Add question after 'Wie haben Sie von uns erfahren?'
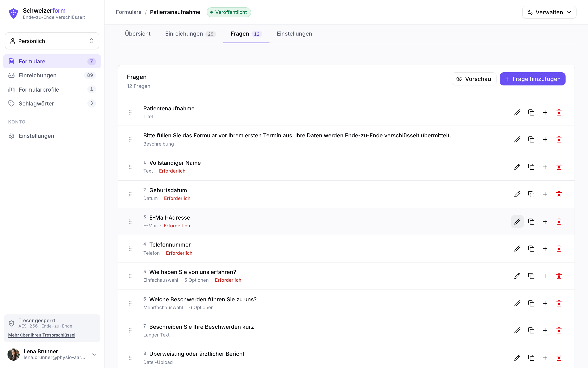588x368 pixels. pos(545,276)
